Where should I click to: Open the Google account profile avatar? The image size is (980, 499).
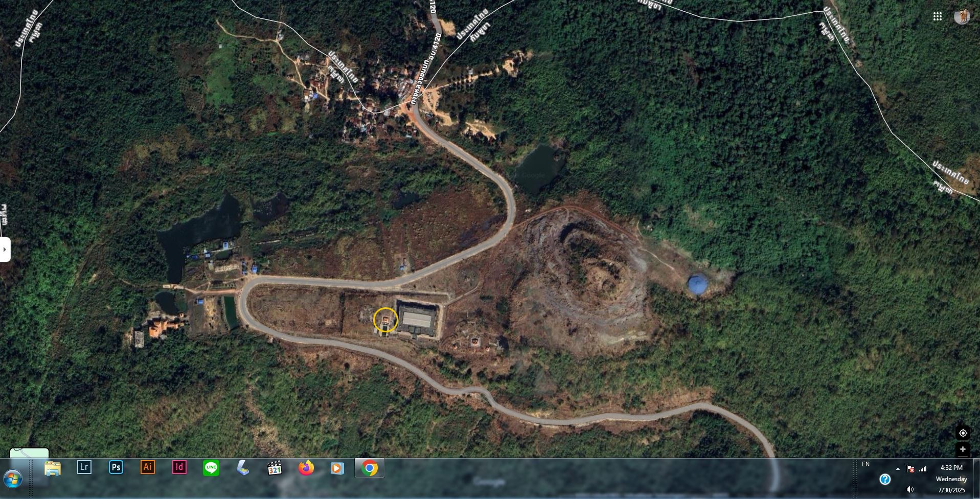tap(962, 16)
